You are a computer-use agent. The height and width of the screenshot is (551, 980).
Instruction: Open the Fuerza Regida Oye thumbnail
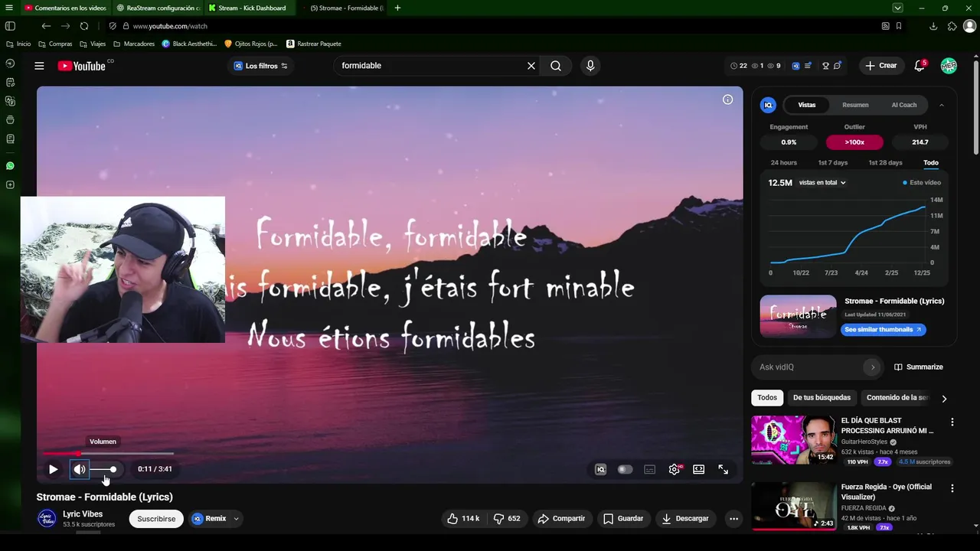pyautogui.click(x=793, y=506)
